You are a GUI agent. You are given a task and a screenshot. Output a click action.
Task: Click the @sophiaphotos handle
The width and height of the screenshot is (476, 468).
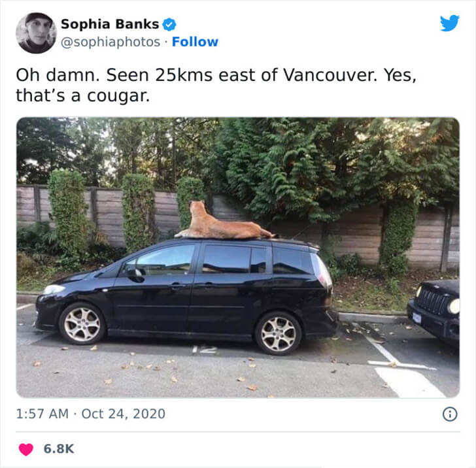click(110, 42)
